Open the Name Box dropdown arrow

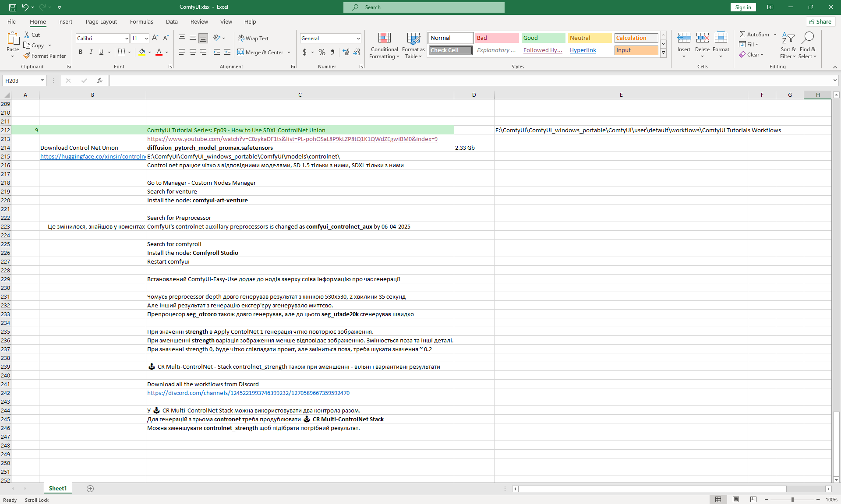(x=42, y=81)
